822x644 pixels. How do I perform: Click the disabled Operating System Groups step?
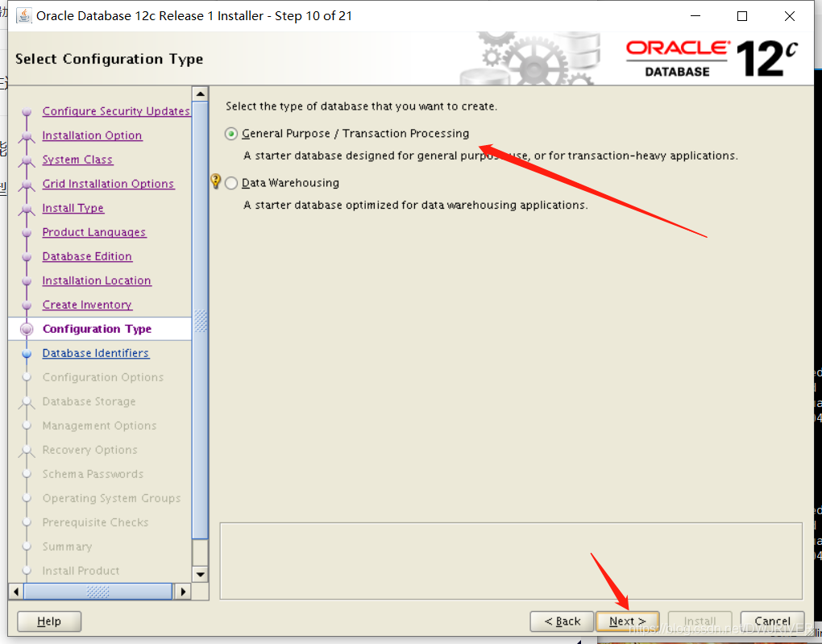pyautogui.click(x=112, y=498)
